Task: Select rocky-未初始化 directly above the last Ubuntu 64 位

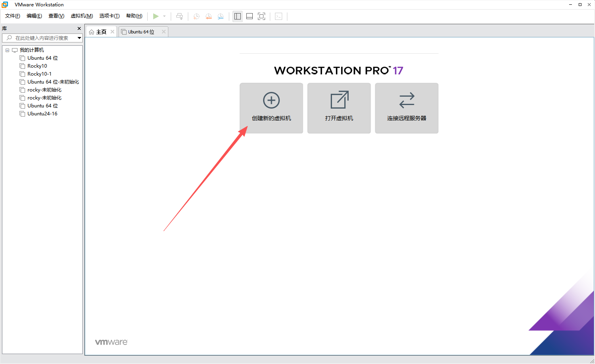Action: coord(44,98)
